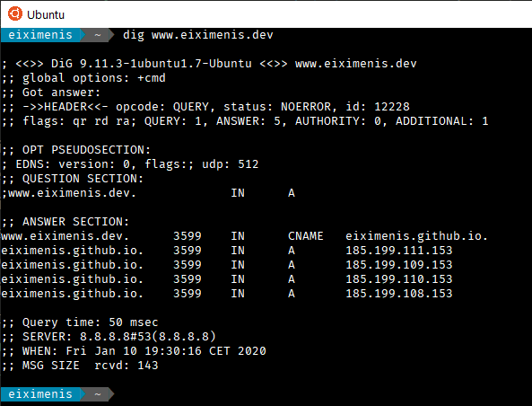Click the 'Got answer:' line
Screen dimensions: 532x406
tap(51, 93)
